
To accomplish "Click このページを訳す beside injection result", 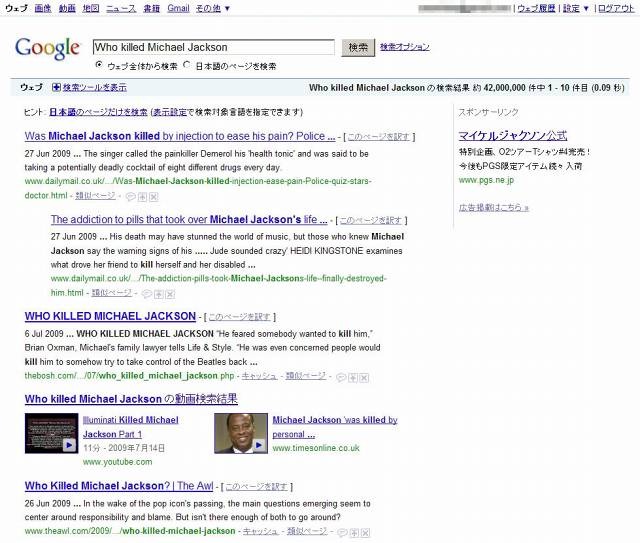I will point(378,137).
